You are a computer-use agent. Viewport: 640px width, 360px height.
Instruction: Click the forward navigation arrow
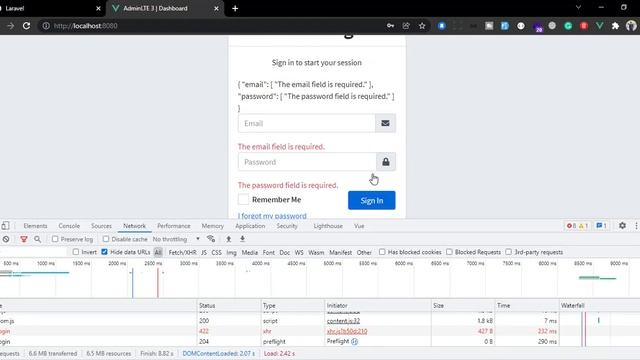[11, 26]
